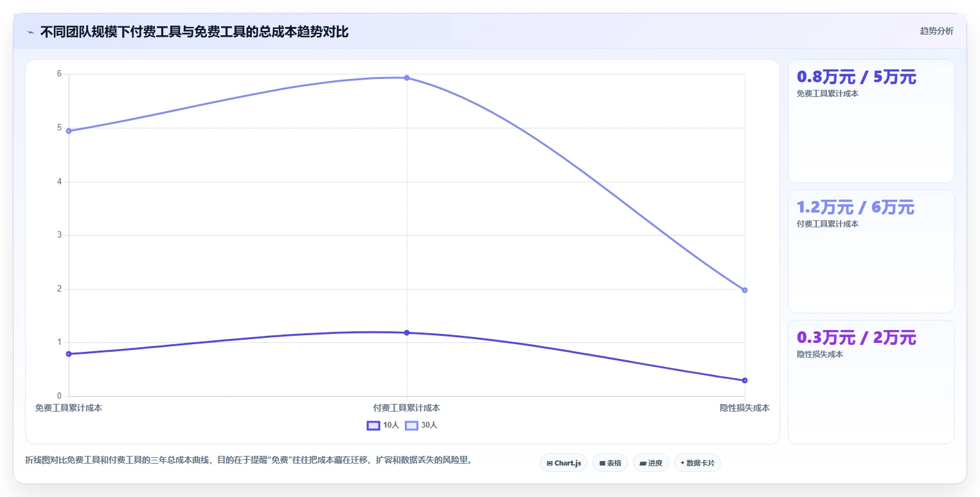
Task: Toggle the 10人 legend series
Action: (x=383, y=425)
